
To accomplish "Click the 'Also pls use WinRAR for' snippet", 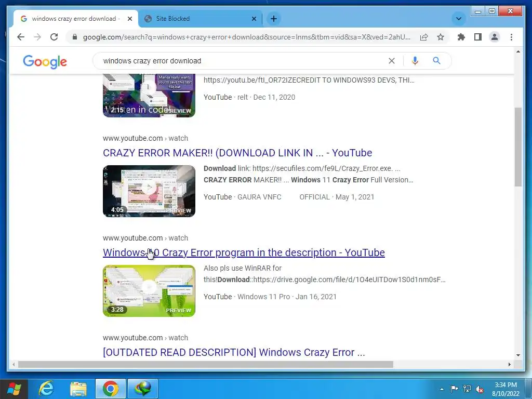I will click(x=243, y=268).
